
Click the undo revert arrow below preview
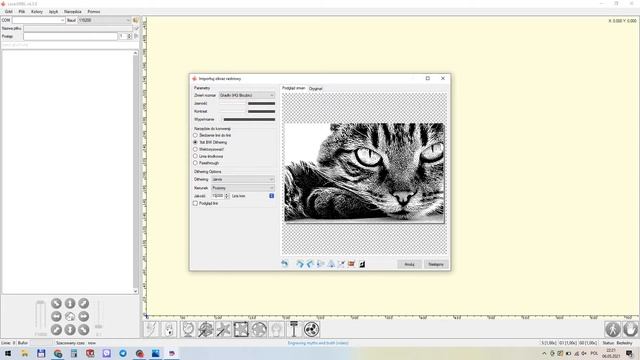284,264
